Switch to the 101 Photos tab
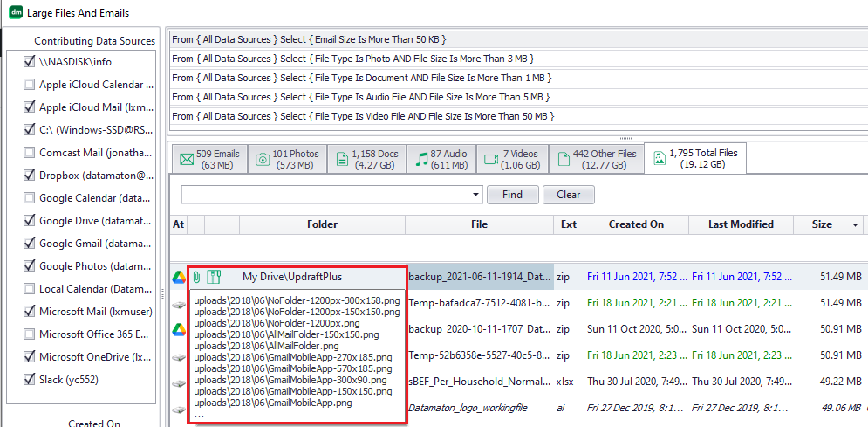Viewport: 868px width, 427px height. 287,160
